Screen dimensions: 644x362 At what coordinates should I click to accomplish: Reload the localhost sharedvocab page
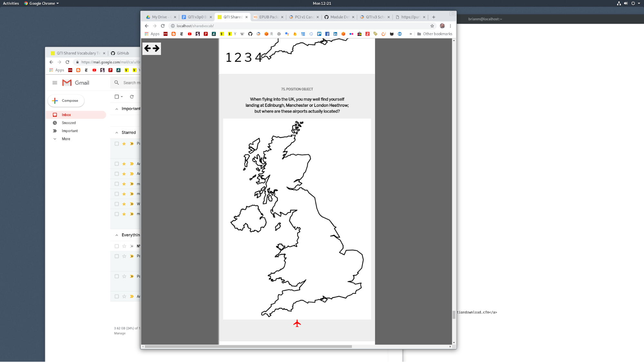pos(163,26)
